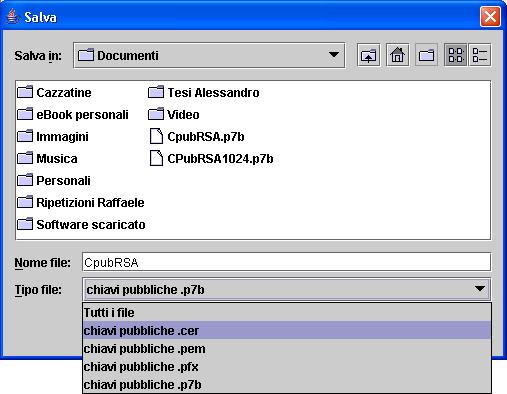507x394 pixels.
Task: Collapse the Tipo file dropdown arrow
Action: tap(480, 289)
